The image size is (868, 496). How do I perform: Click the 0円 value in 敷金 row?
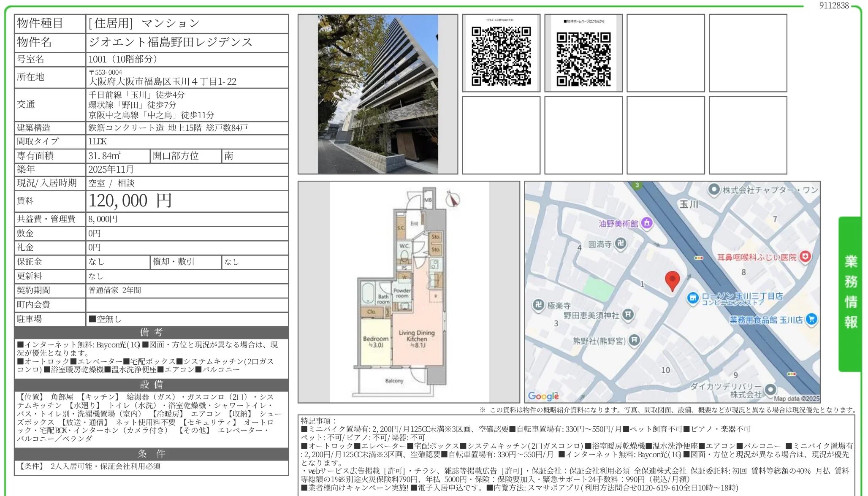pos(95,233)
